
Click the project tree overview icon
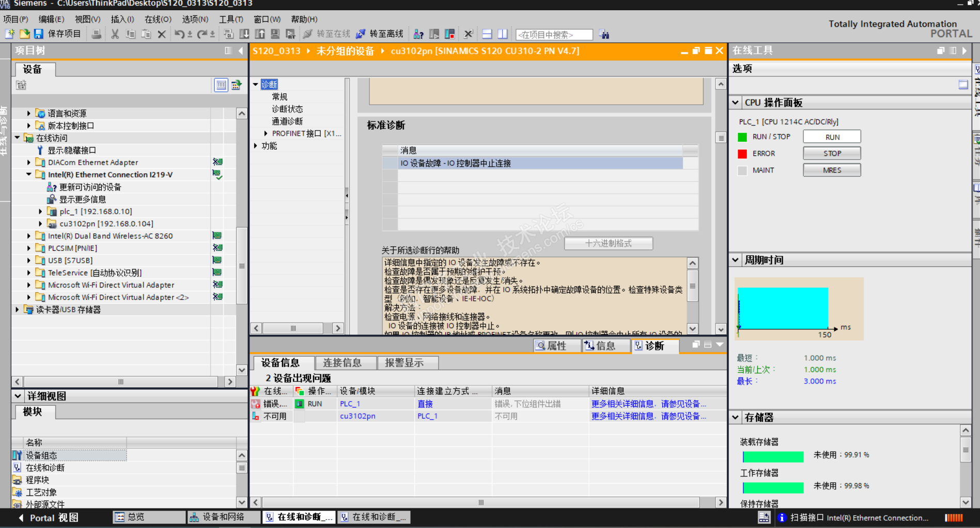coord(221,85)
